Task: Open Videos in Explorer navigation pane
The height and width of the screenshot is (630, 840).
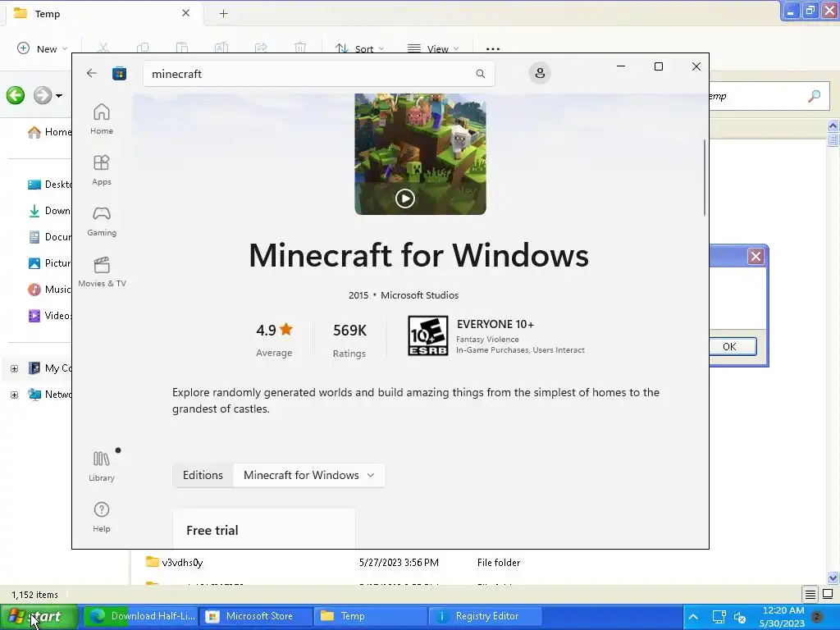Action: (x=49, y=316)
